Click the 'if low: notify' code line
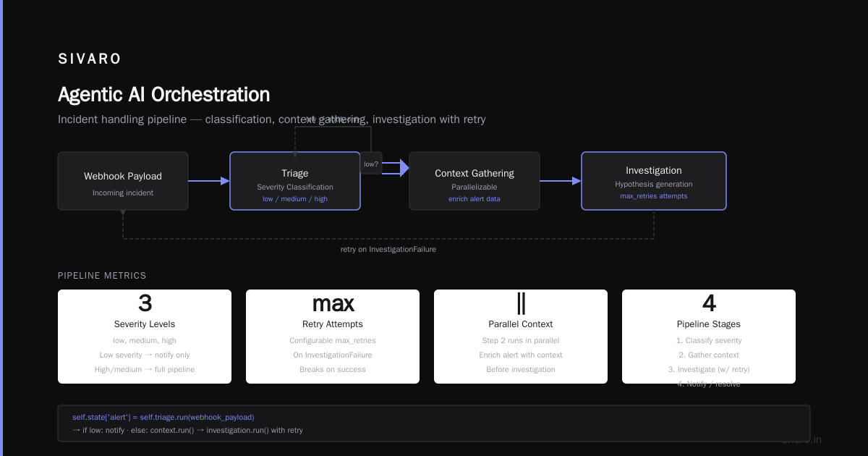This screenshot has height=456, width=868. (x=187, y=430)
